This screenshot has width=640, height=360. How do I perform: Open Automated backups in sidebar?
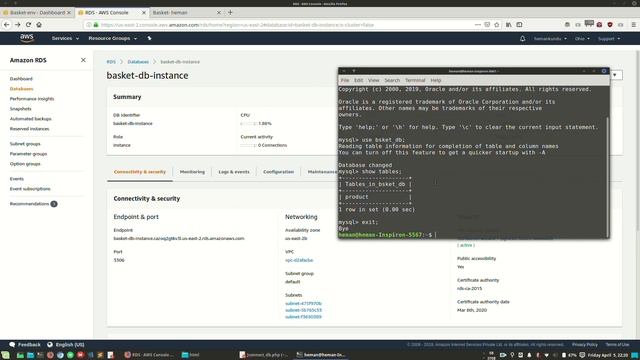(31, 119)
